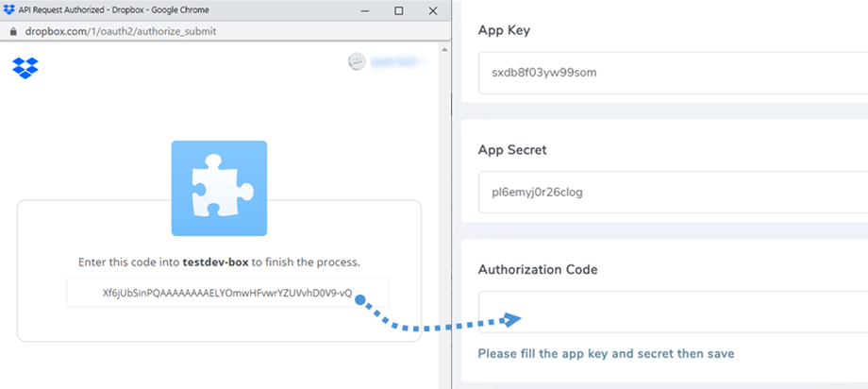868x389 pixels.
Task: Click the 'Please fill the app key' message
Action: 606,353
